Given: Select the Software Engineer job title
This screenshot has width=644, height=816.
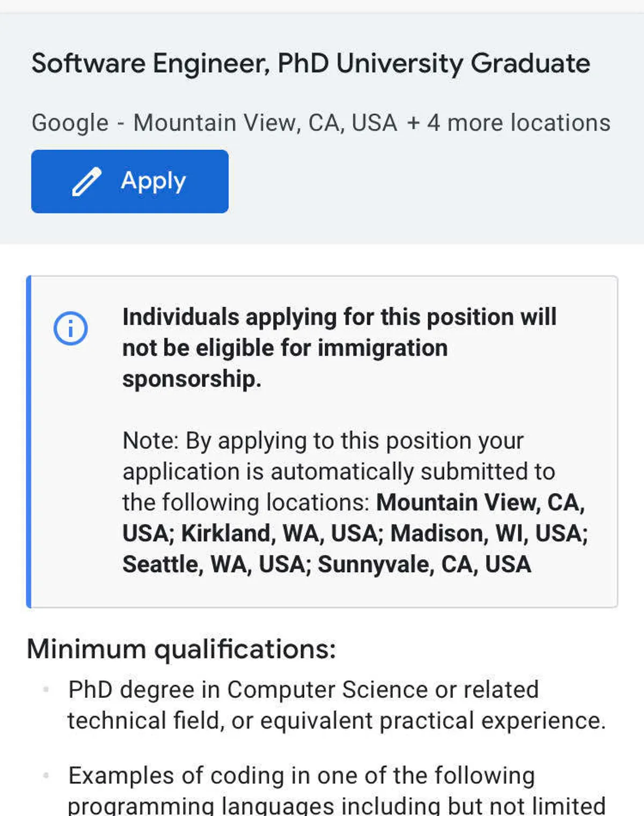Looking at the screenshot, I should point(310,63).
